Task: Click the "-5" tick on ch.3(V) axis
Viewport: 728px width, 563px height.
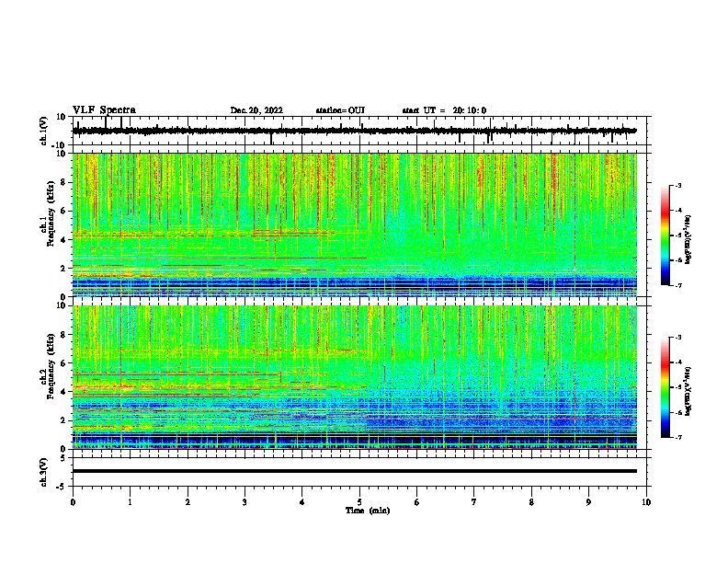Action: tap(62, 487)
